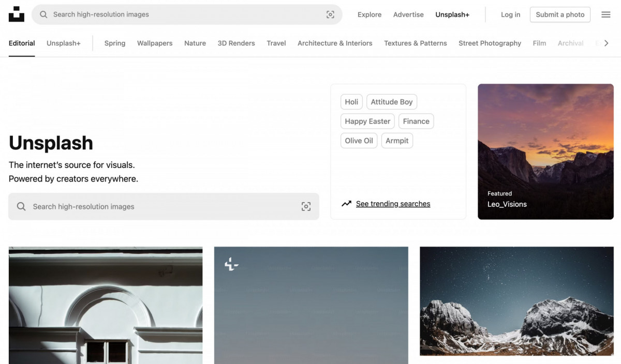Open visual search via camera icon in top bar
Viewport: 621px width, 364px height.
330,14
